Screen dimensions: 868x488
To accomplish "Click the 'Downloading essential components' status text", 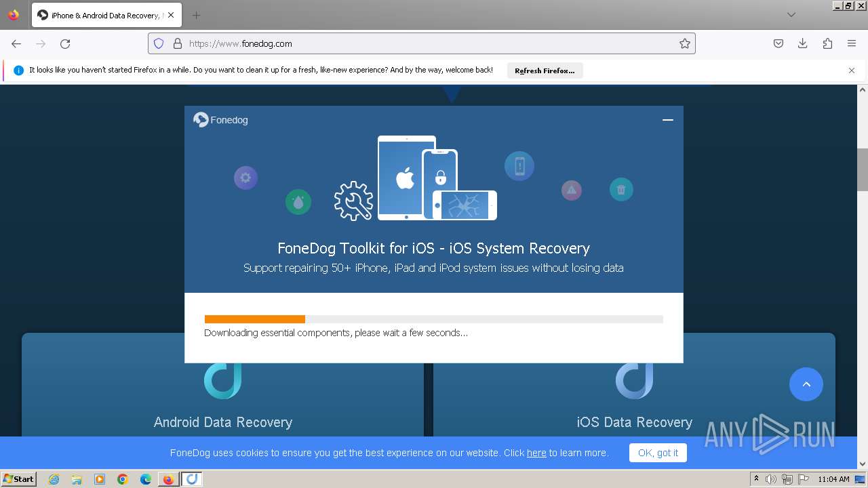I will point(336,333).
